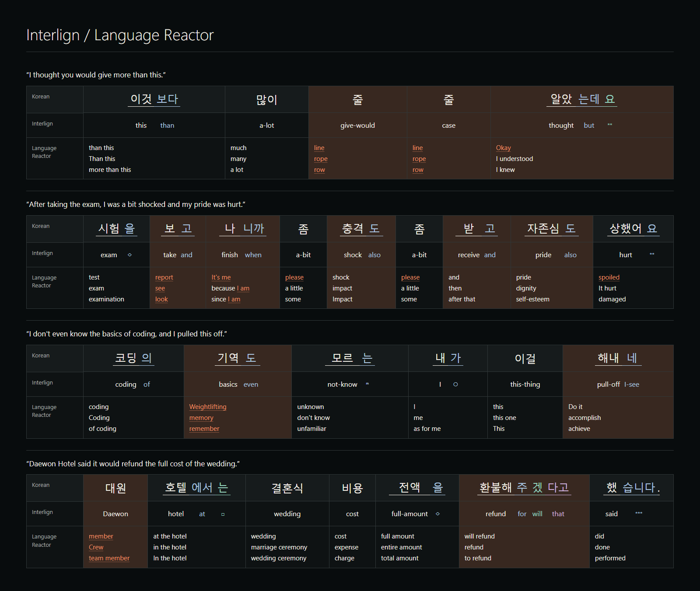Open the 'spoiled' underlined link
The width and height of the screenshot is (700, 591).
(609, 277)
